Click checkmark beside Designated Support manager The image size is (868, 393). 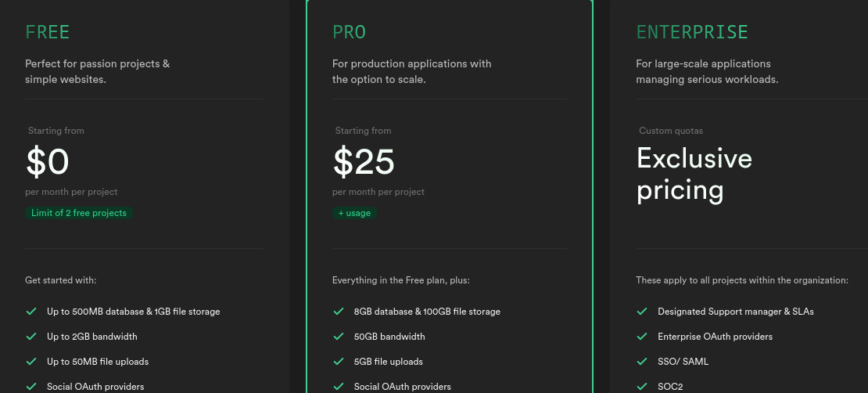tap(642, 312)
